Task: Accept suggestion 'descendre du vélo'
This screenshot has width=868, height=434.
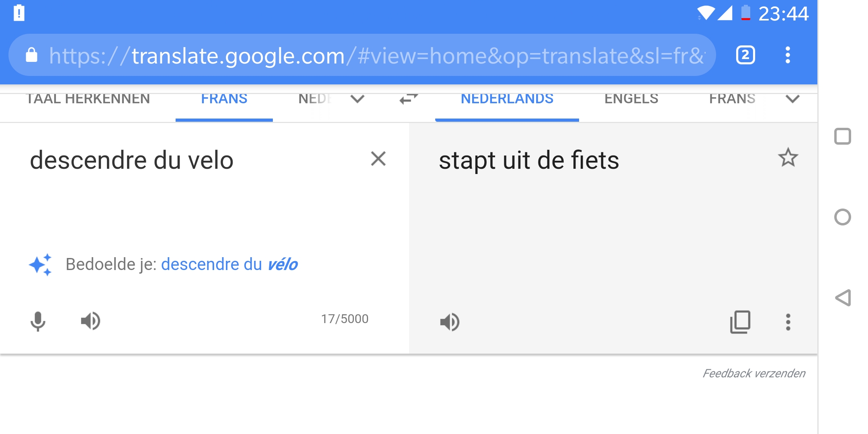Action: point(229,264)
